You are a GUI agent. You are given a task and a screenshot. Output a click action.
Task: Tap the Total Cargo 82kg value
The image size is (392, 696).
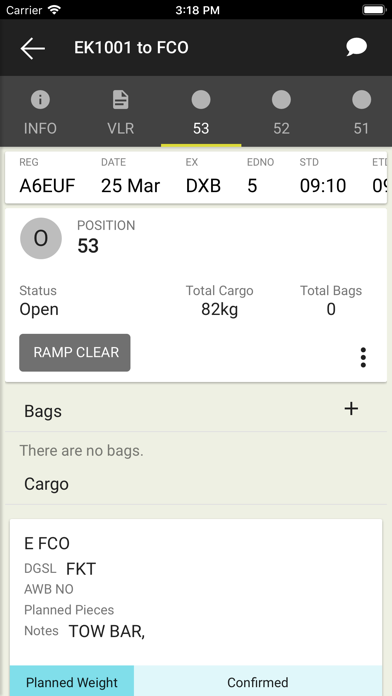pos(219,309)
